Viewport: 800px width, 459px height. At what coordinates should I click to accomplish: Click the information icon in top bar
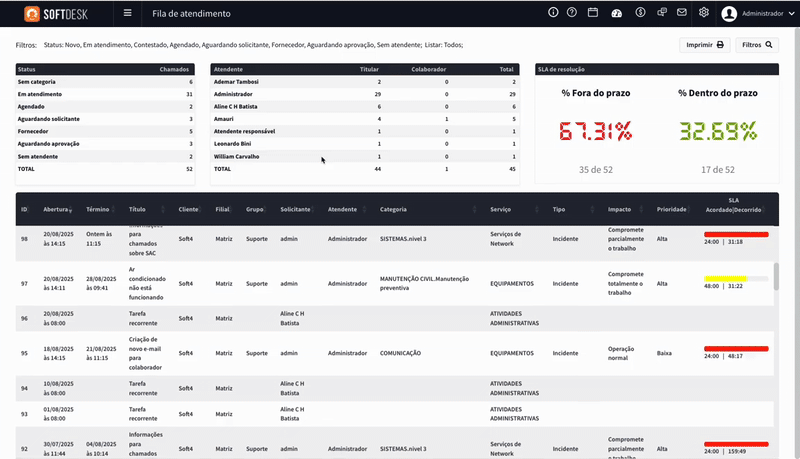click(x=554, y=13)
